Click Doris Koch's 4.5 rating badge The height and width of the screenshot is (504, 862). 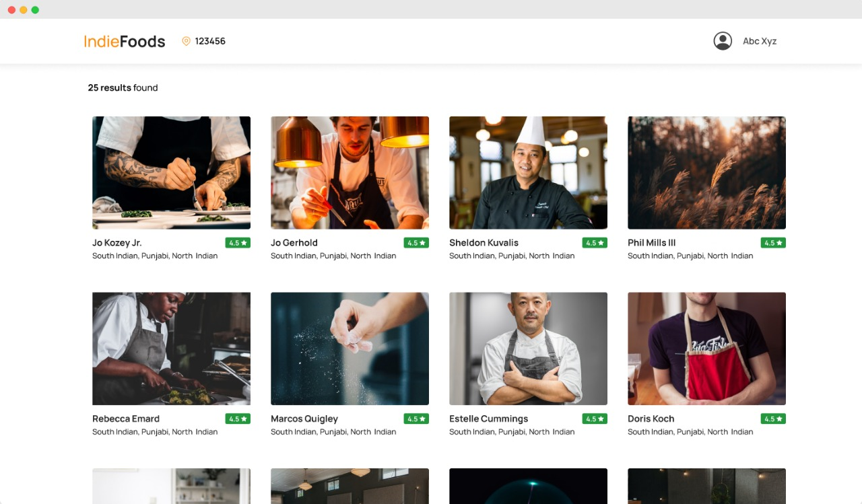pyautogui.click(x=773, y=419)
